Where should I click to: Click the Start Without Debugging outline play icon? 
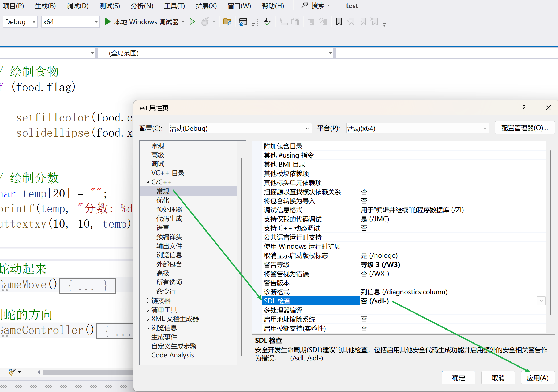click(x=192, y=22)
